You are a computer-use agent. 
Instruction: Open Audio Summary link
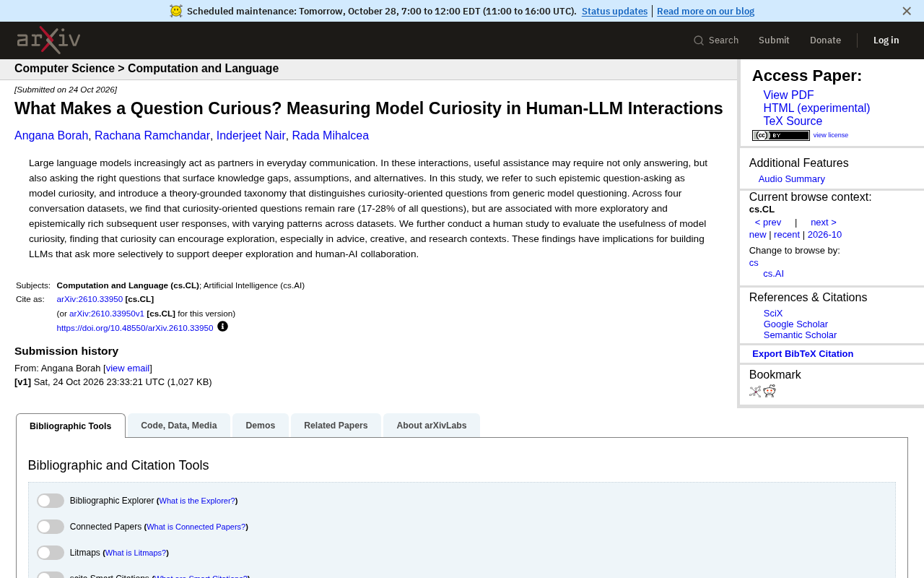[791, 179]
